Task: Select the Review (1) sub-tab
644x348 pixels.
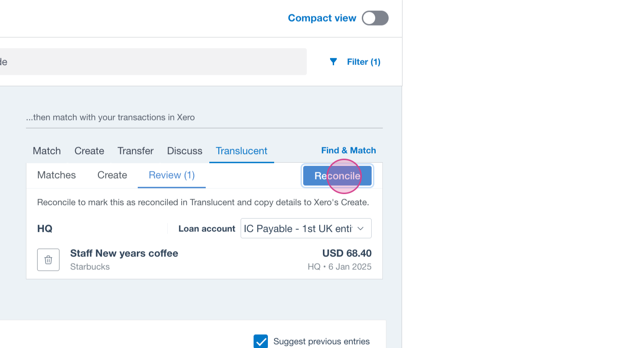Action: pos(172,175)
